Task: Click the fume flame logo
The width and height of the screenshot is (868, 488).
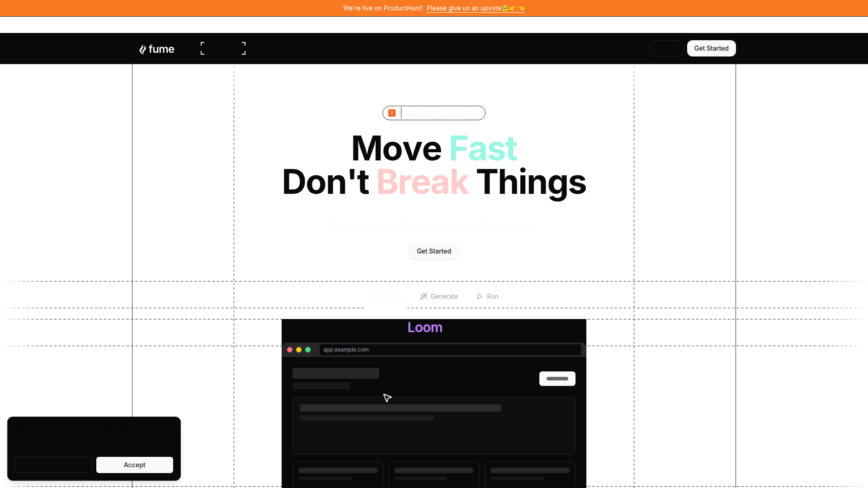Action: pyautogui.click(x=143, y=49)
